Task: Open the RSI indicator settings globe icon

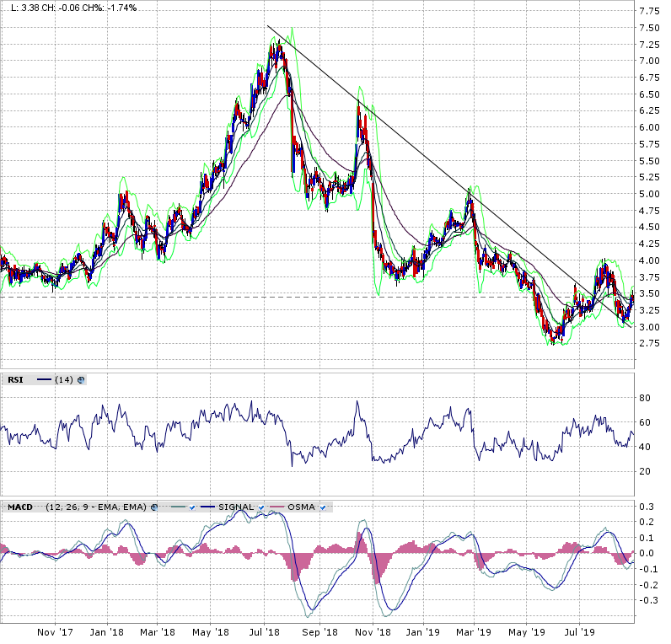Action: pyautogui.click(x=81, y=380)
